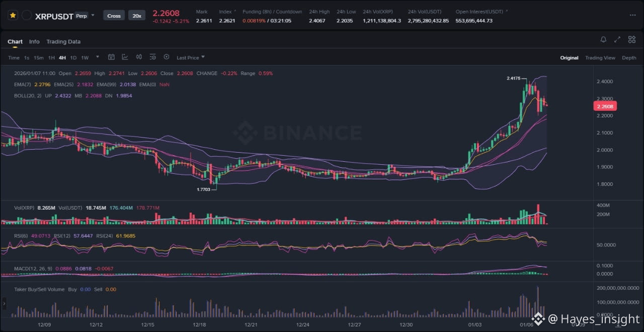Click the EMA(0) NaN indicator legend
This screenshot has height=332, width=644.
(154, 85)
